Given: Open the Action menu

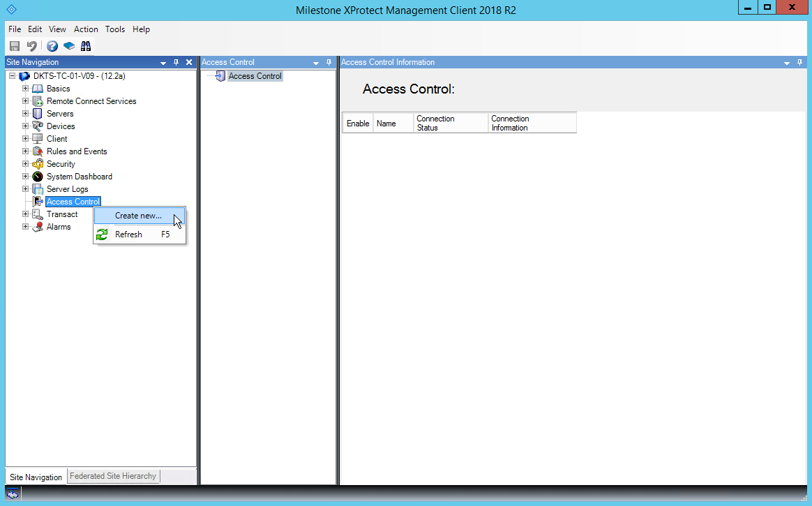Looking at the screenshot, I should [x=86, y=29].
